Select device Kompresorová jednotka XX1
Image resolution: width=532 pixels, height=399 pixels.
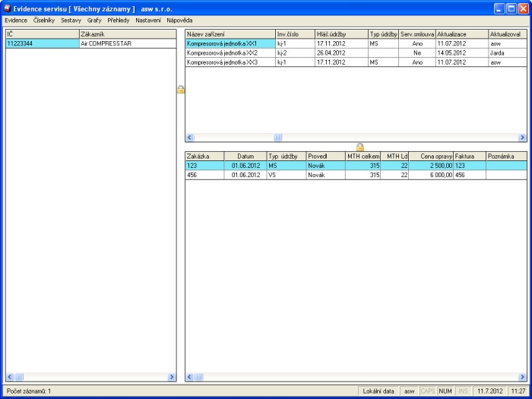(x=230, y=43)
